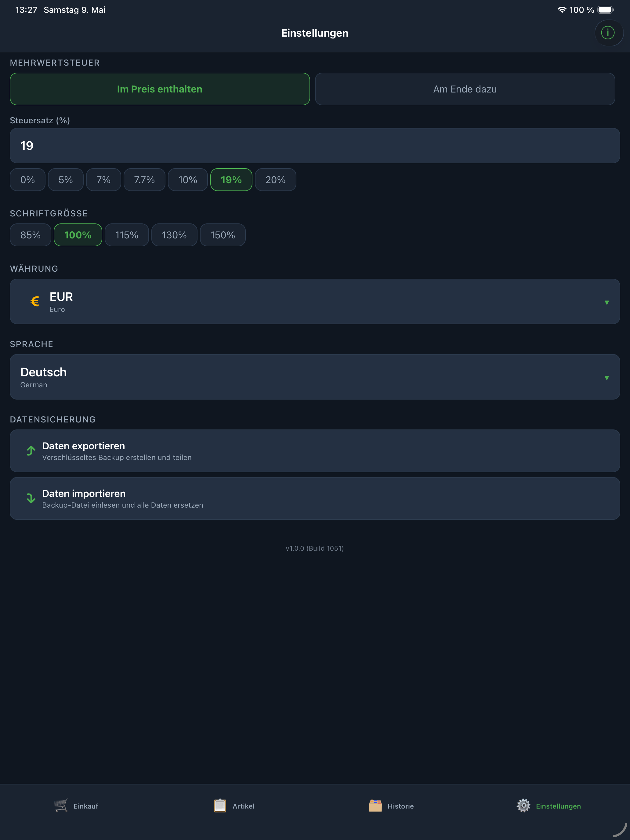Open the EUR currency dropdown
The width and height of the screenshot is (630, 840).
click(x=315, y=302)
